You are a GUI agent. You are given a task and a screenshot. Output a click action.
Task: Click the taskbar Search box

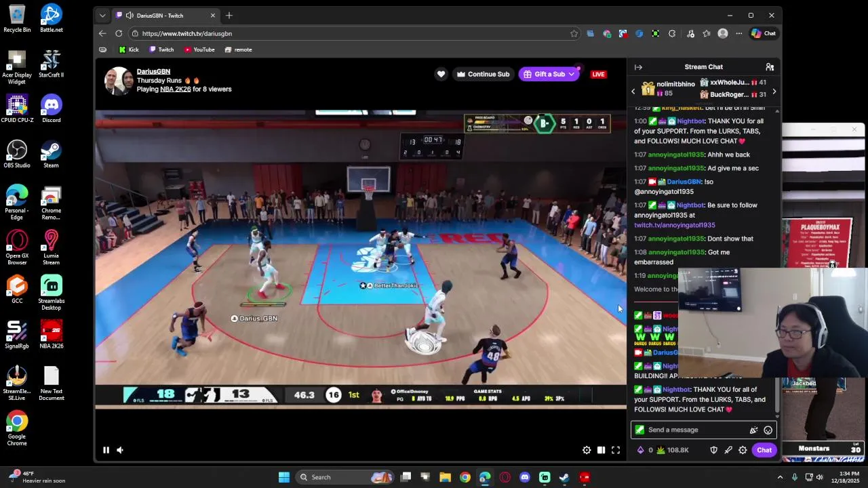click(346, 477)
